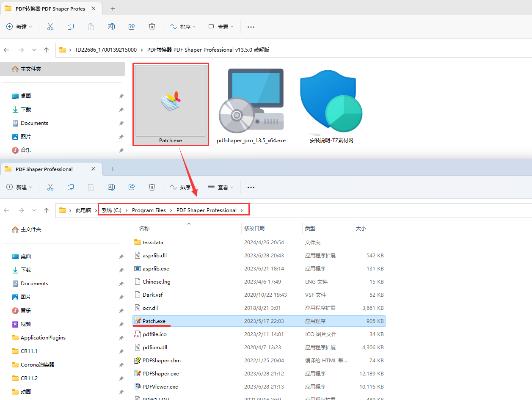Select Patch.exe row in lower file list
Viewport: 532px width, 400px height.
coord(259,321)
